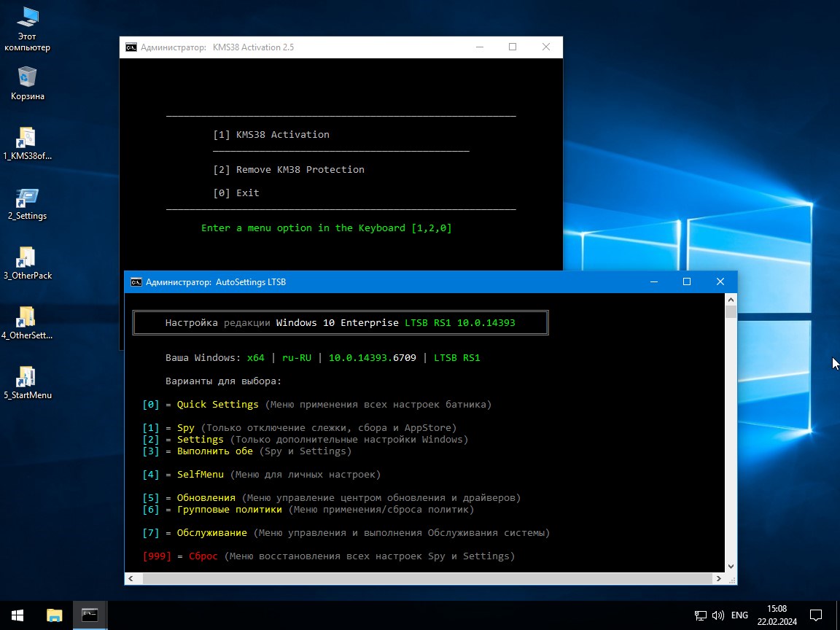Screen dimensions: 840x630
Task: Click the horizontal scrollbar left arrow in AutoSettings
Action: click(131, 578)
